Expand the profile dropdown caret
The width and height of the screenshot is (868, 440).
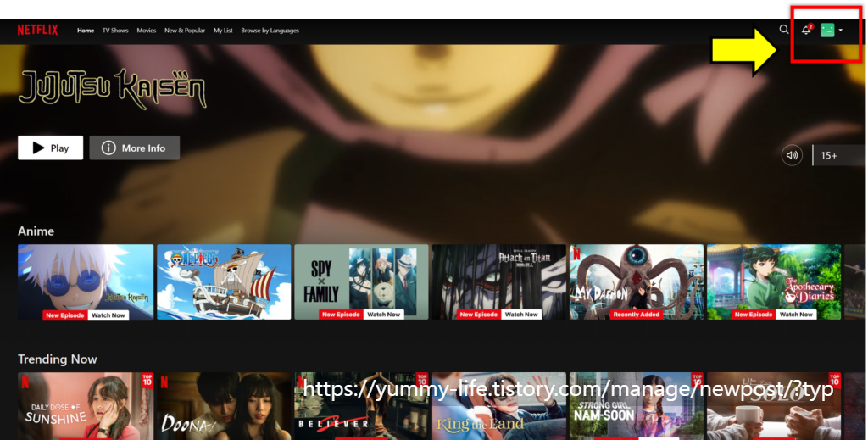(841, 30)
